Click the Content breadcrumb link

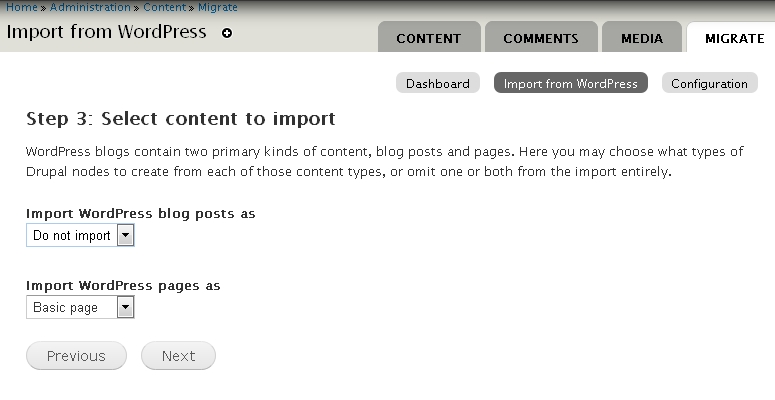[x=165, y=7]
